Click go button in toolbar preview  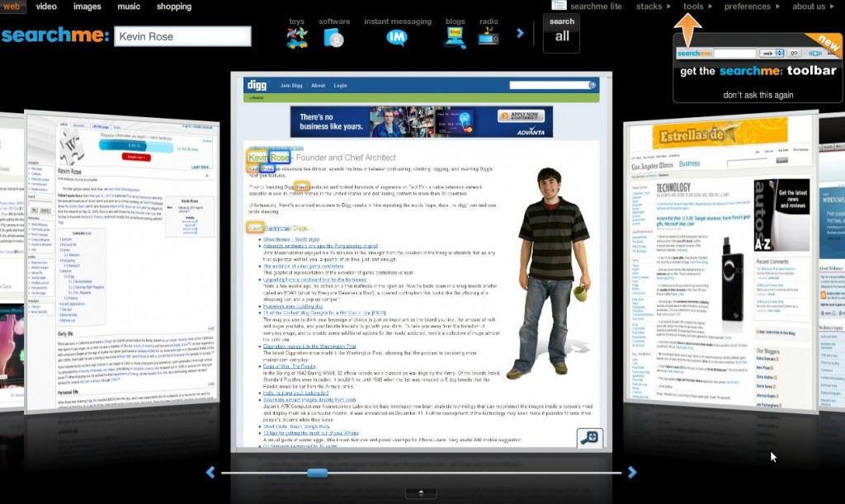[793, 54]
